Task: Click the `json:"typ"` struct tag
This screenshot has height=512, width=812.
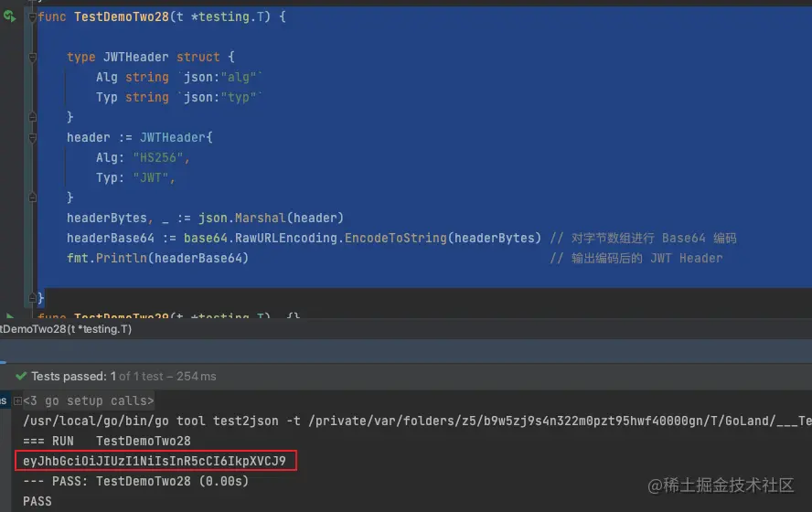Action: [x=220, y=97]
